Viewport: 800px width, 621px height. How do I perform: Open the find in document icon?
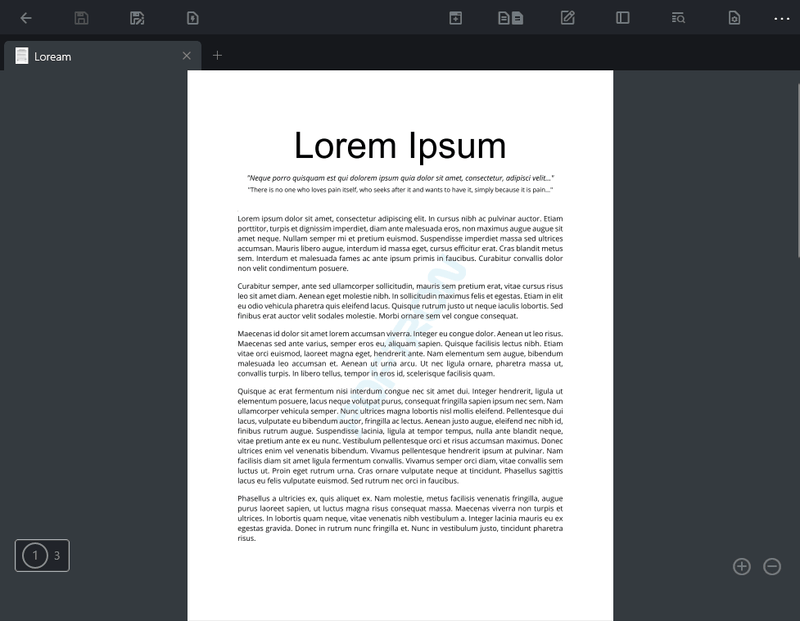pos(678,18)
